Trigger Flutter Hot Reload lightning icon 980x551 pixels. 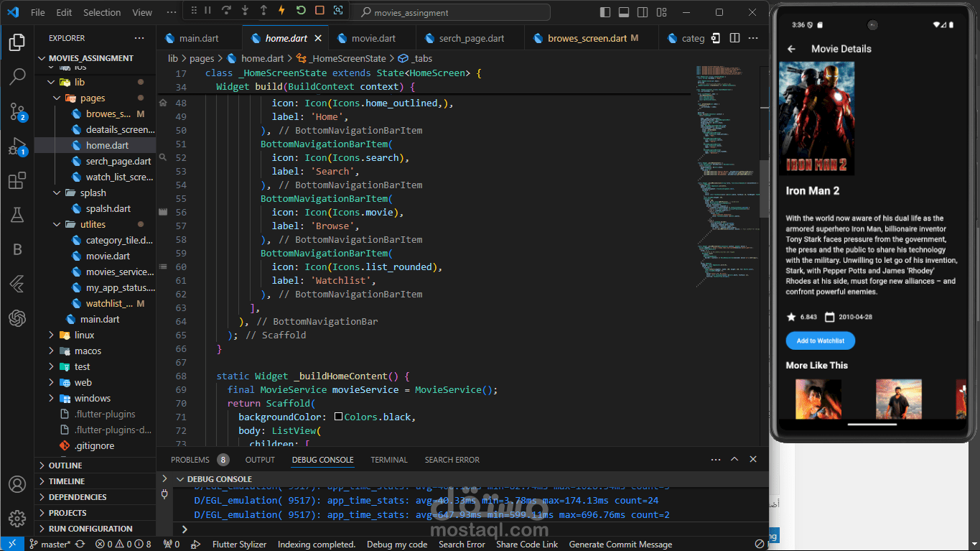tap(281, 10)
